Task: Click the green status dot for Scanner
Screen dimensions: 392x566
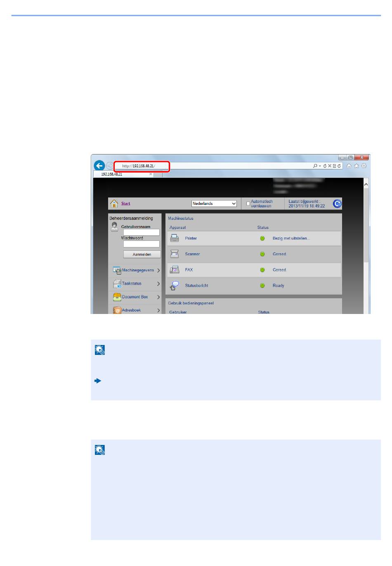Action: [x=262, y=254]
